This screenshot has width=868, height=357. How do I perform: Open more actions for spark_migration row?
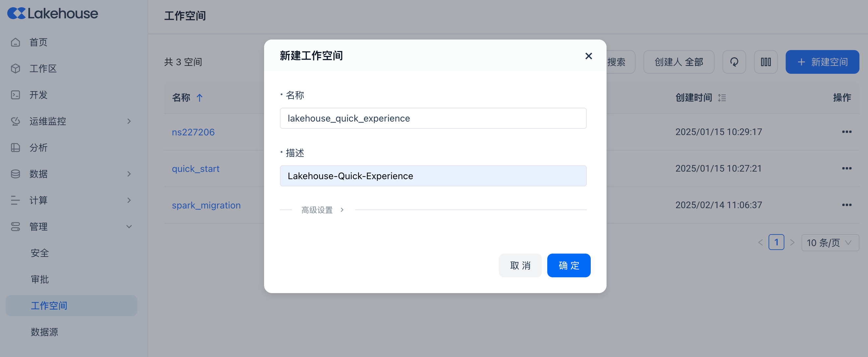(847, 205)
